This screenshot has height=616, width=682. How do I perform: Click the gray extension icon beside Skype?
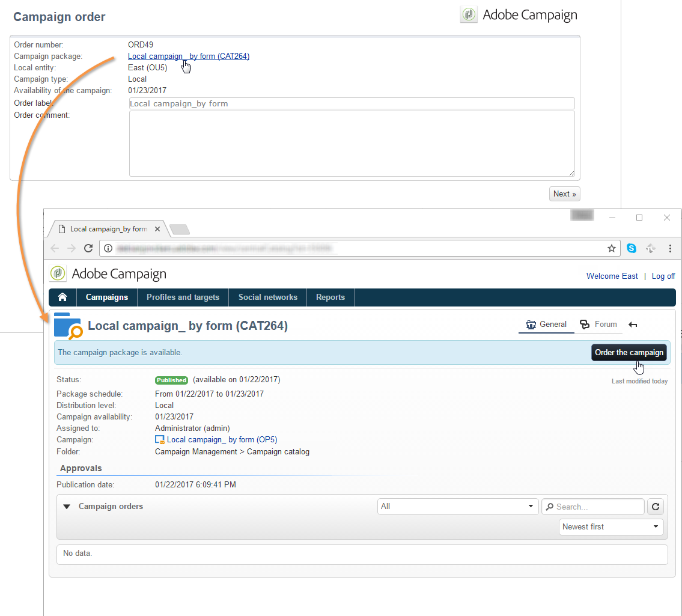coord(651,248)
